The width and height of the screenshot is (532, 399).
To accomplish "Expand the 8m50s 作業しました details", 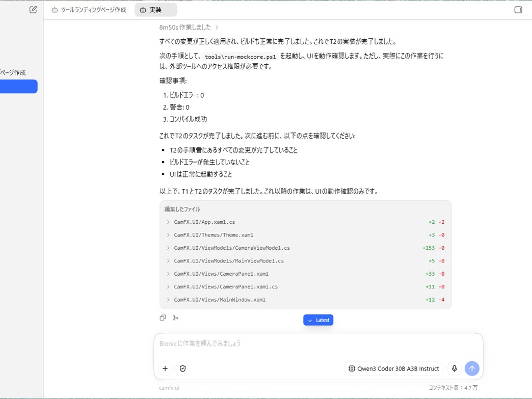I will tap(189, 27).
